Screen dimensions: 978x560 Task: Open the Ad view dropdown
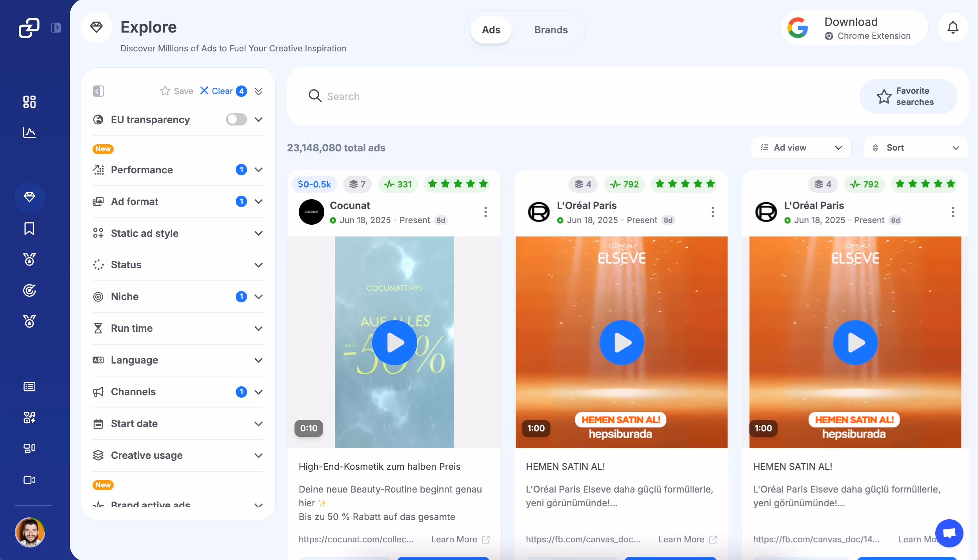point(801,148)
